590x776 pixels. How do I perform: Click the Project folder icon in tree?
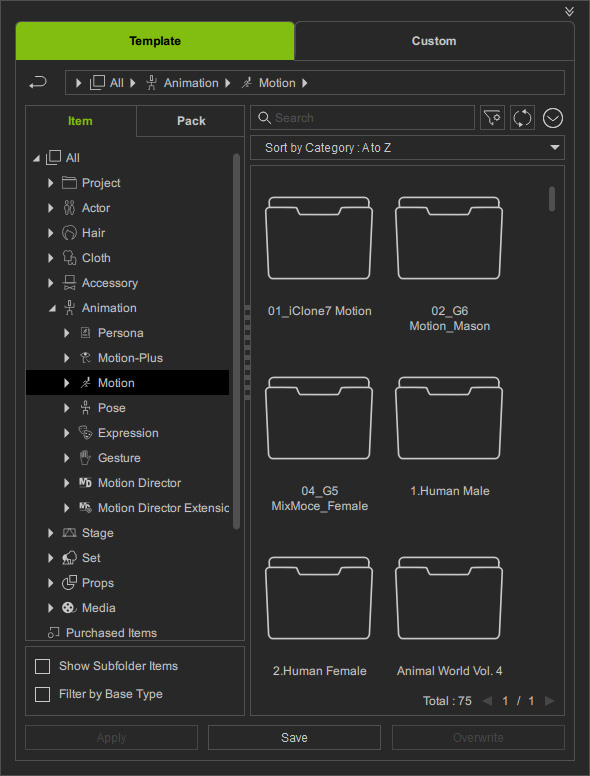click(x=69, y=183)
